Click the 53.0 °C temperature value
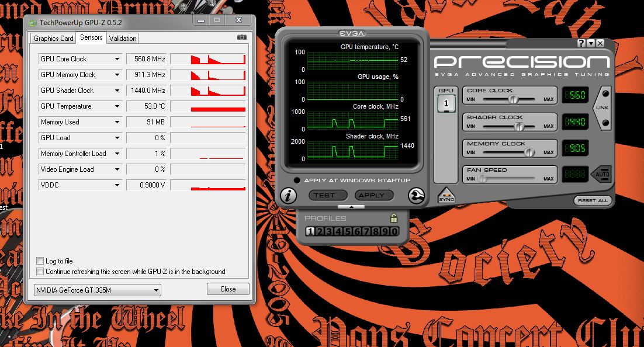The width and height of the screenshot is (644, 347). click(146, 106)
